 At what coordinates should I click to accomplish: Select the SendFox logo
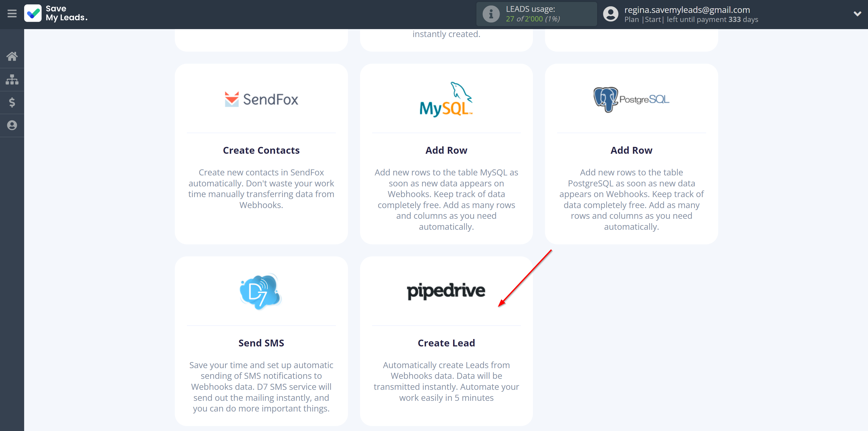261,99
